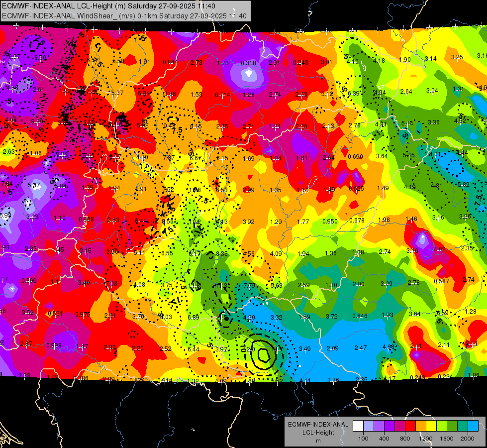Click the map value 0.678
This screenshot has width=487, height=448.
coord(357,221)
